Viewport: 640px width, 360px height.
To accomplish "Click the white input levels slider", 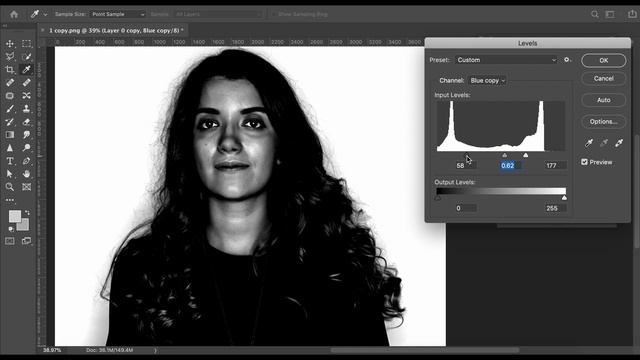I will (526, 155).
